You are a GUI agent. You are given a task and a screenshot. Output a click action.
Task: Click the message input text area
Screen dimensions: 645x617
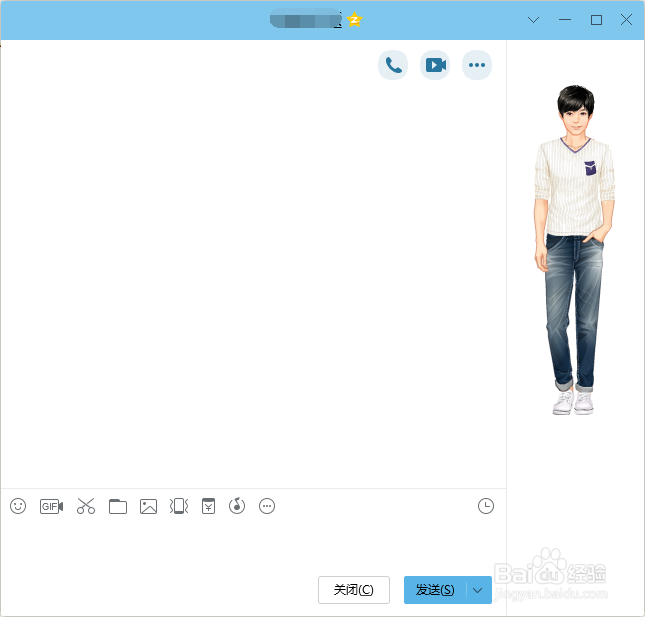[x=253, y=545]
